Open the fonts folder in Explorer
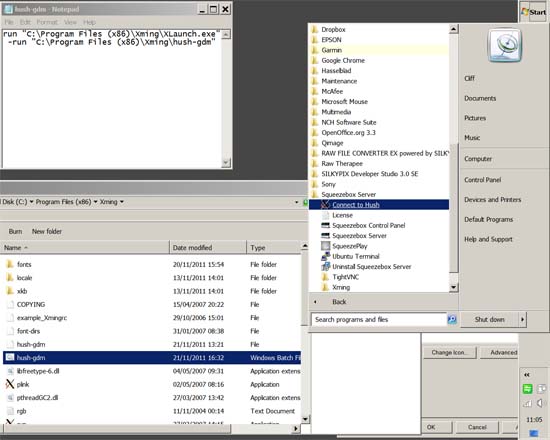 tap(24, 264)
